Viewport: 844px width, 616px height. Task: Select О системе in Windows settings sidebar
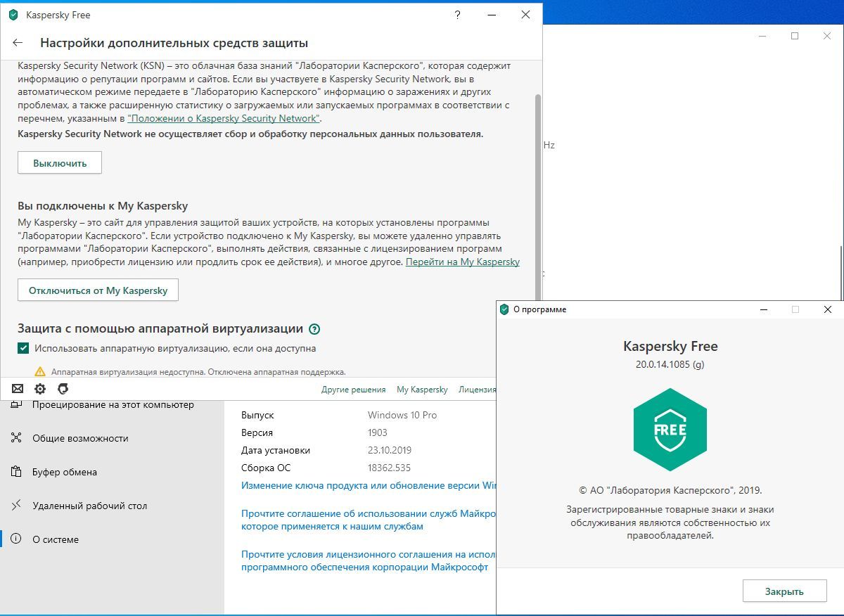pos(56,539)
